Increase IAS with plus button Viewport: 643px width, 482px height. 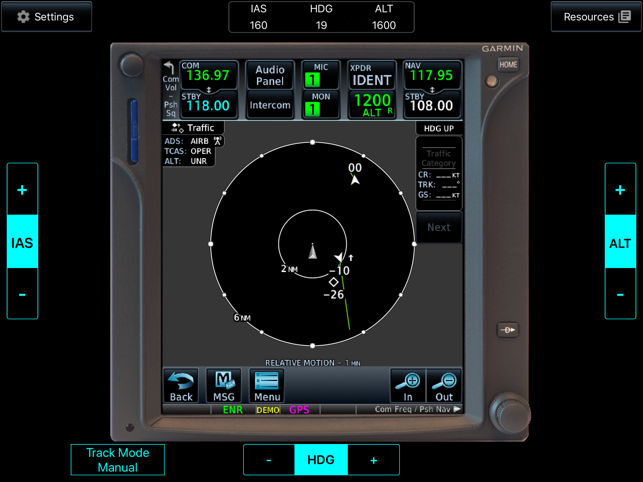[x=22, y=190]
